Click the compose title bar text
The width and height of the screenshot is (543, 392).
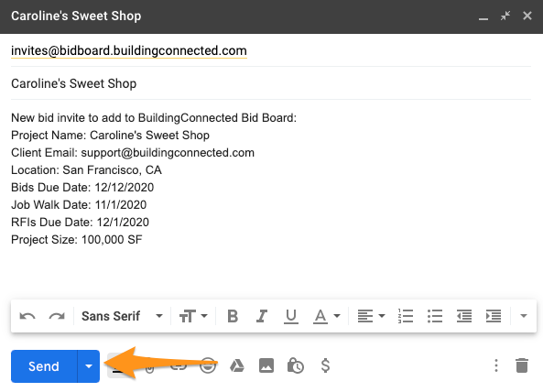click(76, 16)
